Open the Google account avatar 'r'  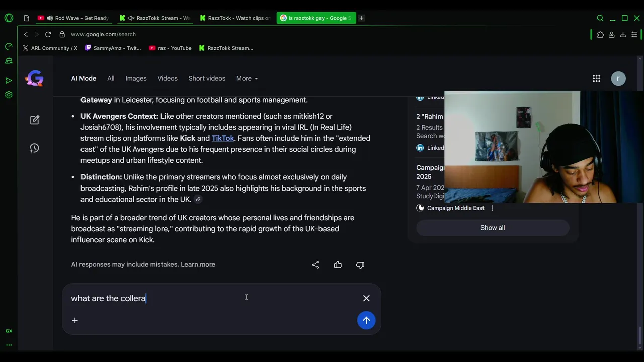pos(618,78)
